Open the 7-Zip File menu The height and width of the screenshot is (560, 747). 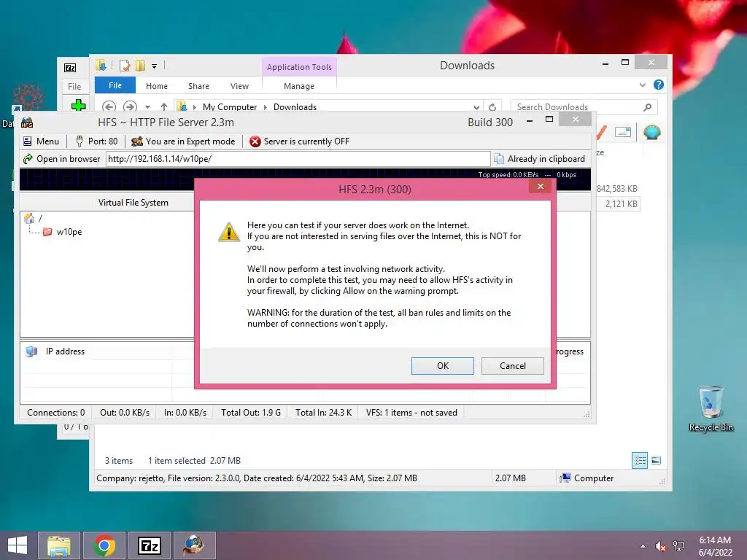[x=74, y=87]
